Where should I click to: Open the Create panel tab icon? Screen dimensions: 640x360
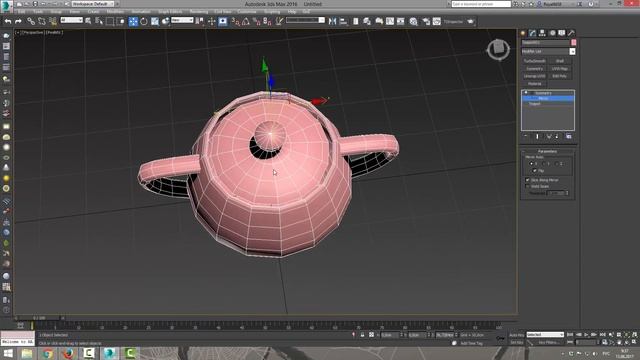[x=523, y=33]
